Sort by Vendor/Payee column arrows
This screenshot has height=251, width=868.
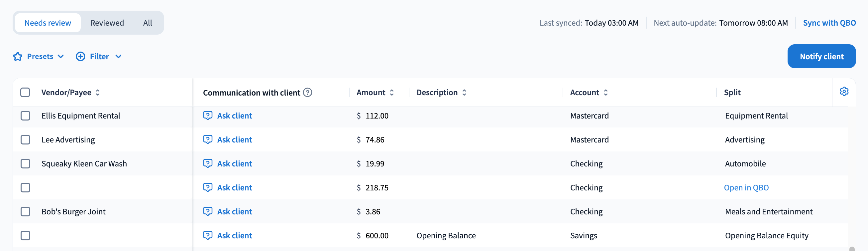click(x=98, y=93)
